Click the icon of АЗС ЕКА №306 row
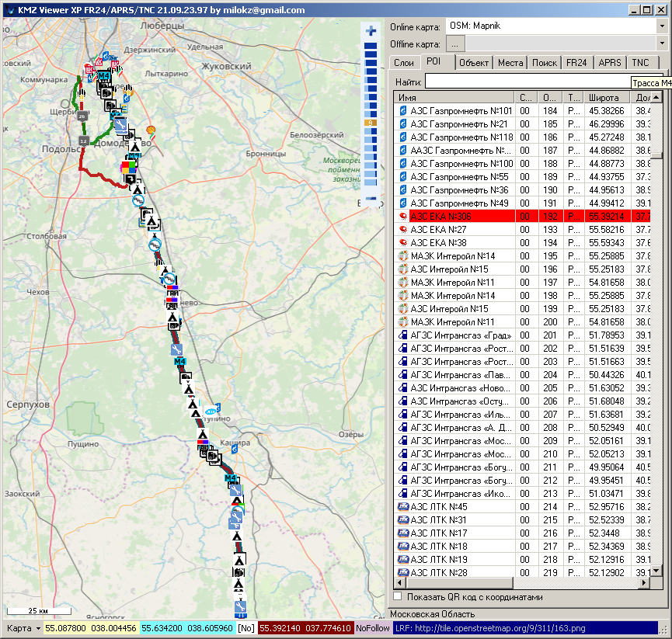Image resolution: width=672 pixels, height=639 pixels. 402,217
